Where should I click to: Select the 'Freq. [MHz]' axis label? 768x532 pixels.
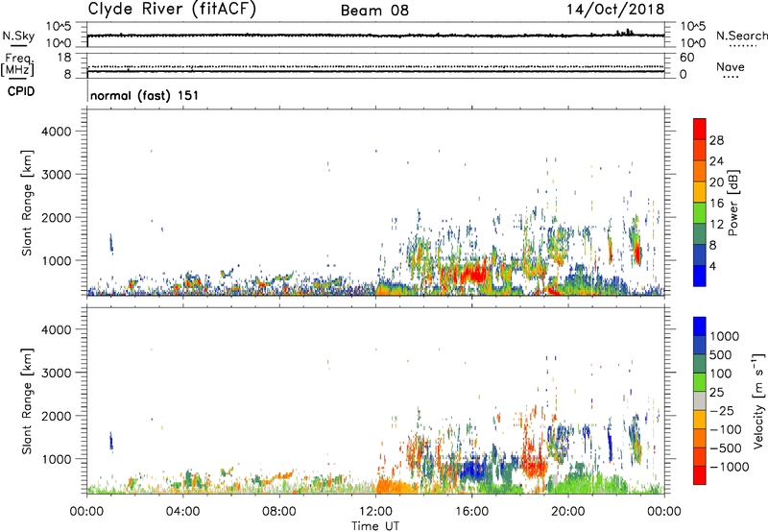18,64
